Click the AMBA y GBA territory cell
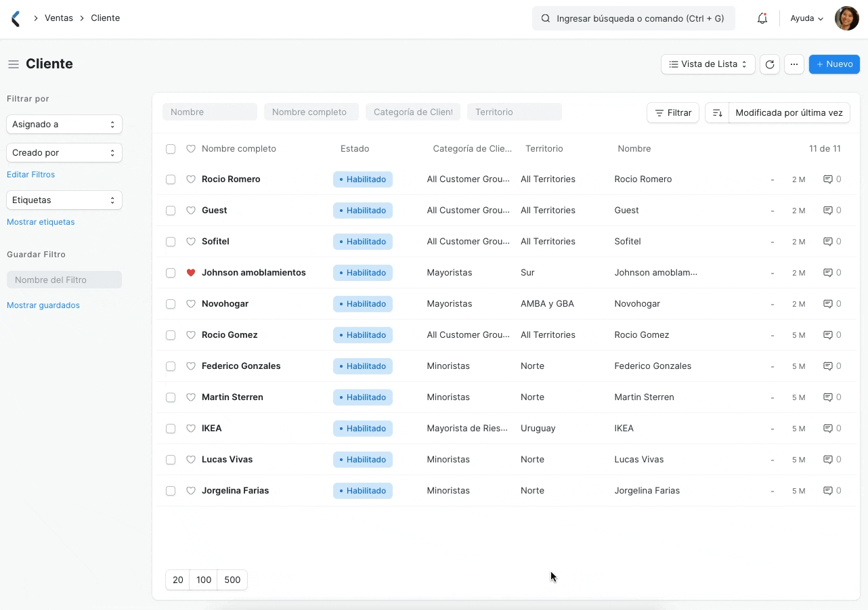Screen dimensions: 868x610 (x=547, y=304)
